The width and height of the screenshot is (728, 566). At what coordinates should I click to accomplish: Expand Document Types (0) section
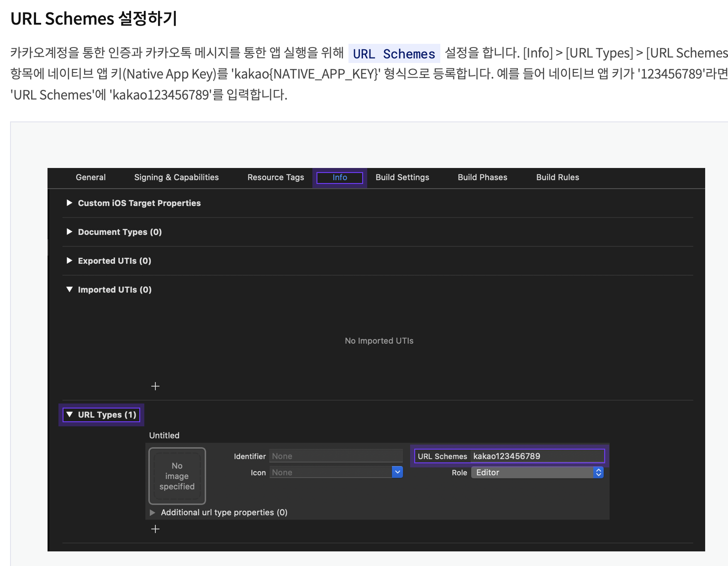[x=69, y=231]
